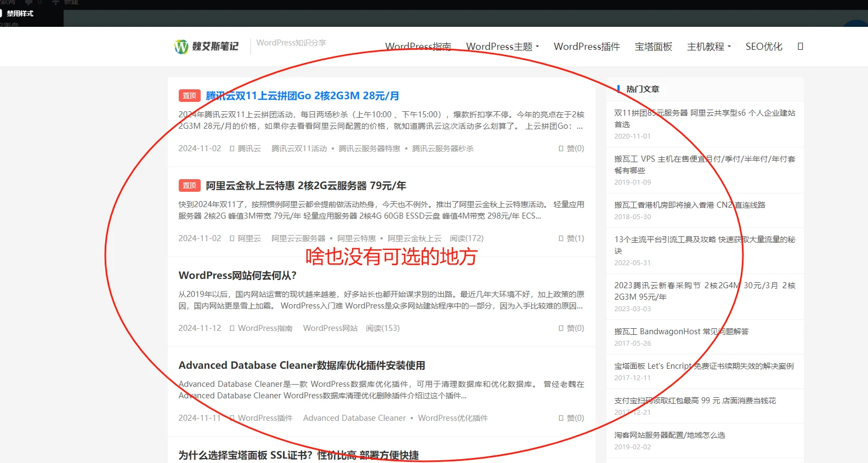Open the WordPress指南 category under 何去何从 post
The height and width of the screenshot is (463, 868).
(265, 328)
